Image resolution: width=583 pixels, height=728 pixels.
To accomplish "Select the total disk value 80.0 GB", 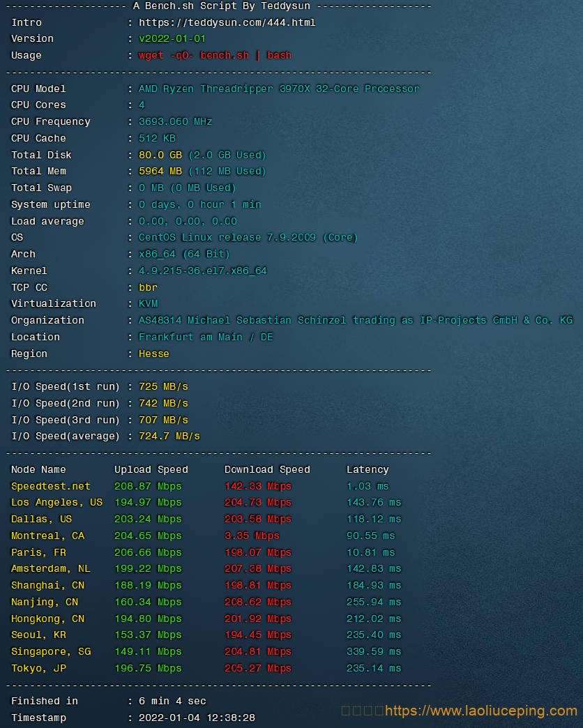I will (x=160, y=155).
